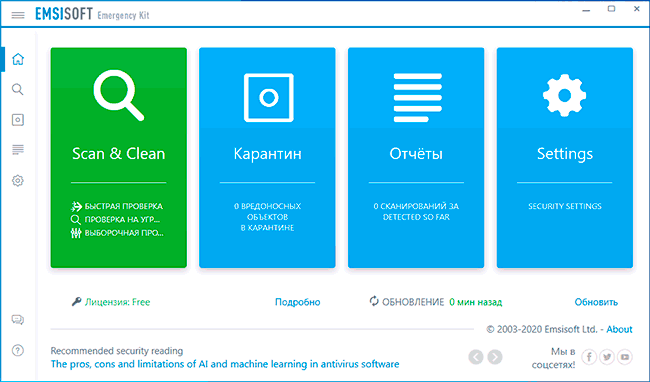This screenshot has height=382, width=650.
Task: Open the AI and machine learning article link
Action: pyautogui.click(x=225, y=364)
